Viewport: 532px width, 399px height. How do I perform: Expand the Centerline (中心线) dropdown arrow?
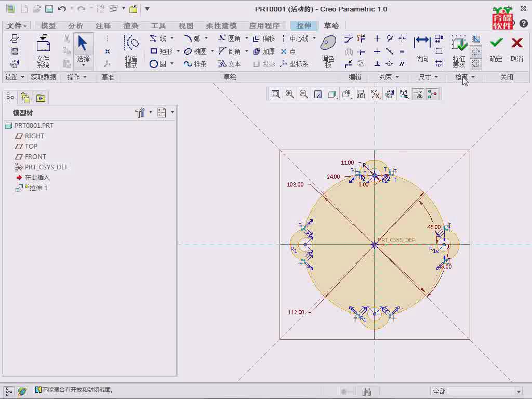click(x=314, y=38)
